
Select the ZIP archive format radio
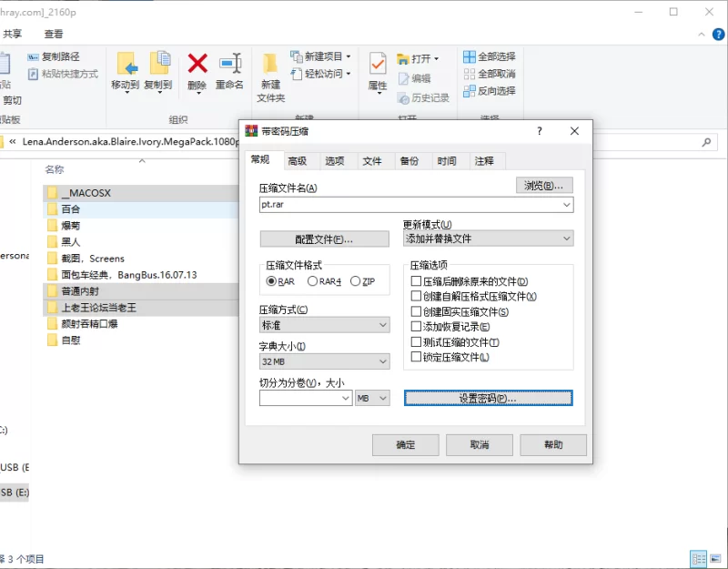(x=355, y=281)
